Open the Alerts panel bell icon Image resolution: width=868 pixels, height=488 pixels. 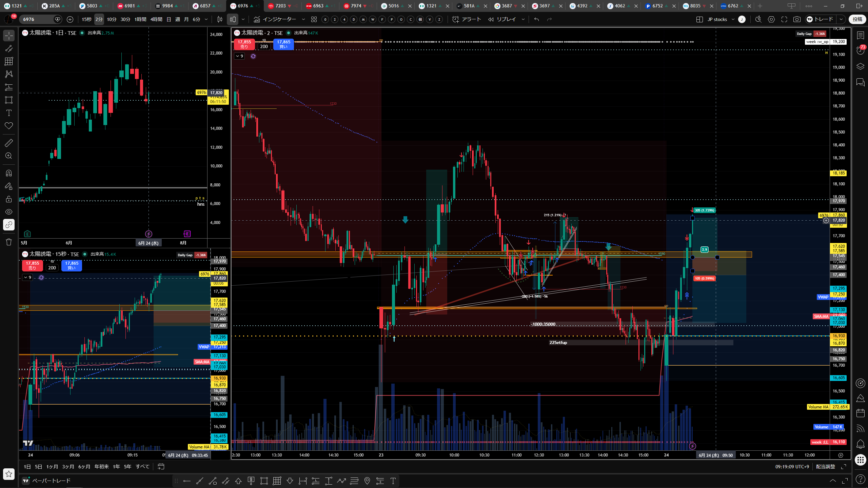point(860,444)
